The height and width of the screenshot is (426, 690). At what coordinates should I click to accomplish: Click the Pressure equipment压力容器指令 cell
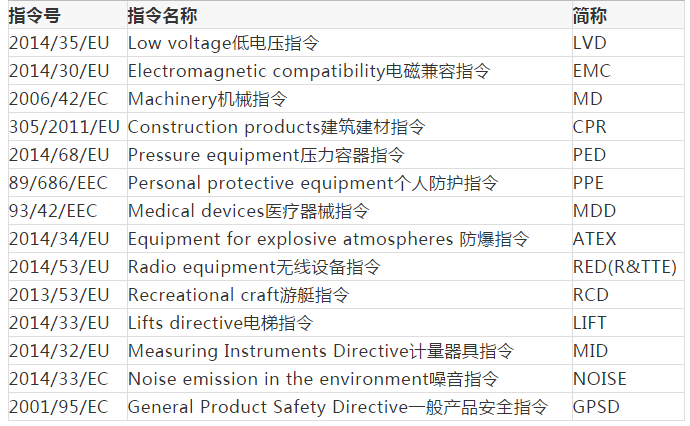(266, 155)
